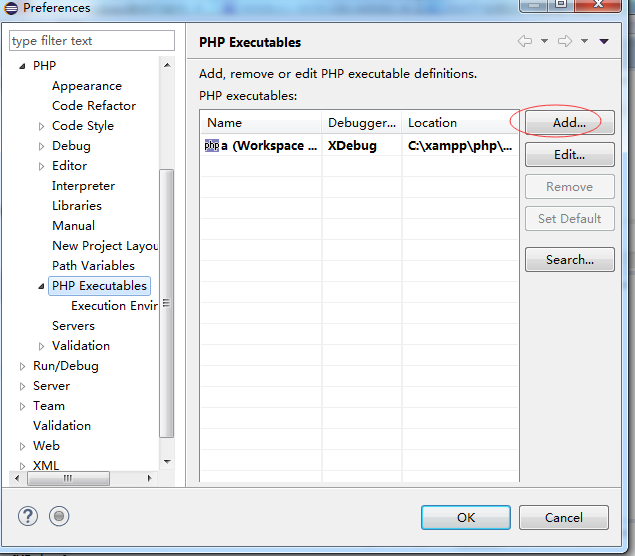Screen dimensions: 635x556
Task: Click the back navigation arrow in header
Action: 525,41
